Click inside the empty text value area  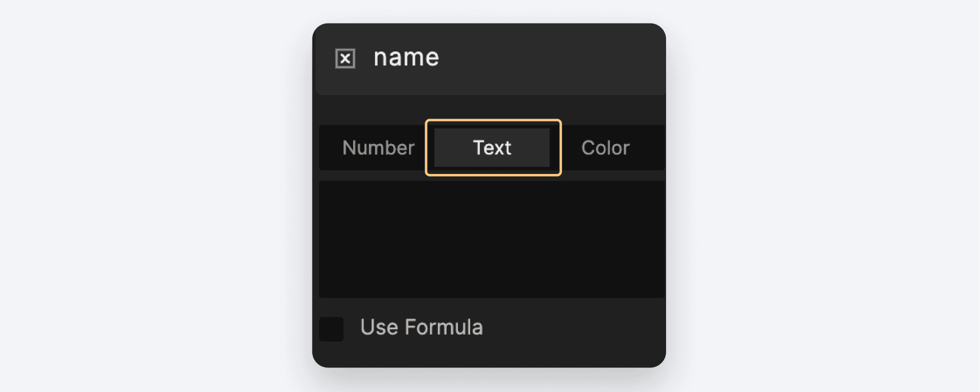[x=491, y=238]
